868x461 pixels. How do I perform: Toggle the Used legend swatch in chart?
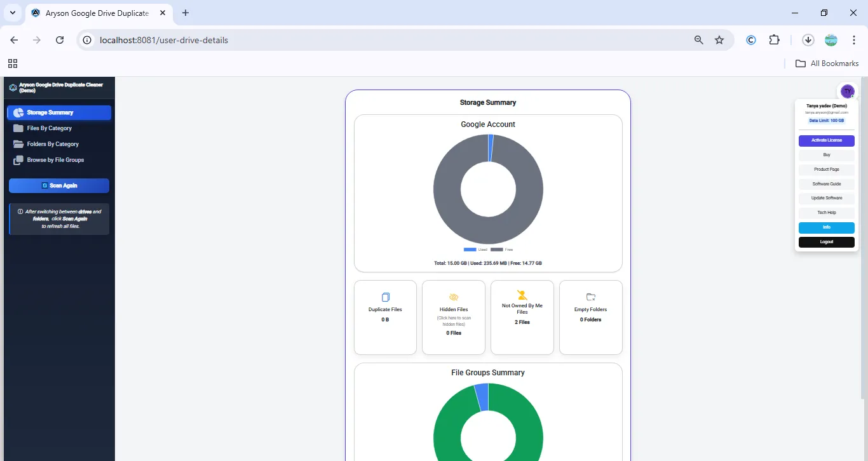[470, 250]
